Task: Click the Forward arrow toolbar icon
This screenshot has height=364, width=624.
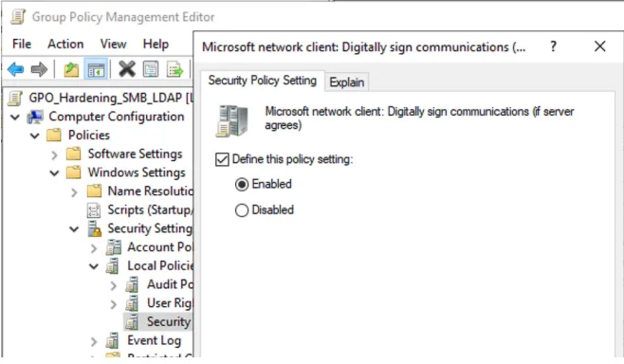Action: pyautogui.click(x=39, y=69)
